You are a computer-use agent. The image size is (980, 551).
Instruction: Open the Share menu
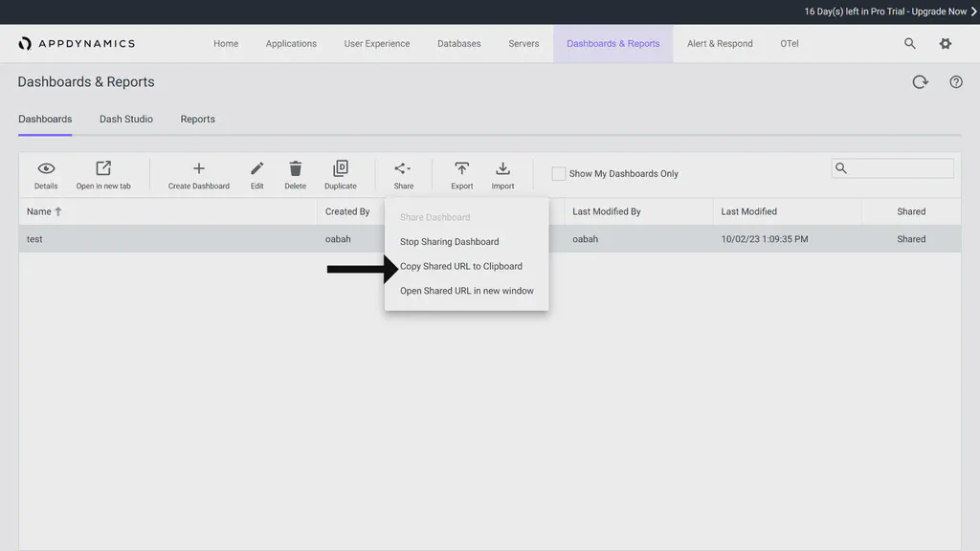(403, 174)
